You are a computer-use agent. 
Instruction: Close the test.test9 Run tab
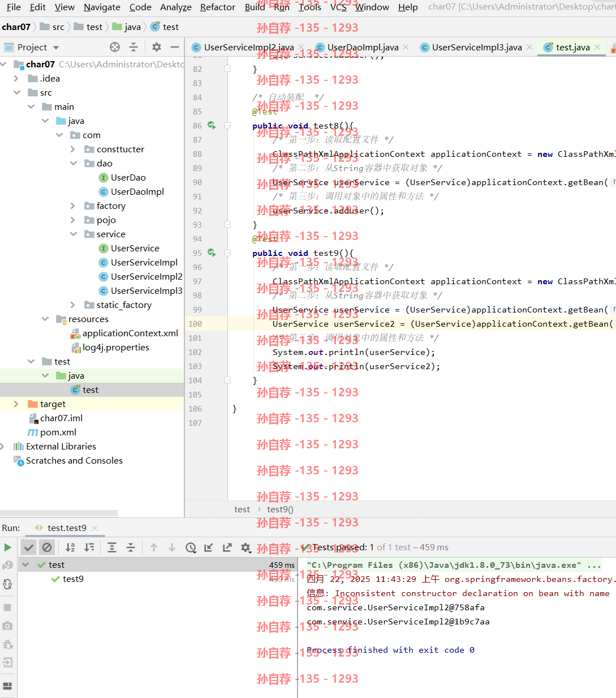pos(94,528)
